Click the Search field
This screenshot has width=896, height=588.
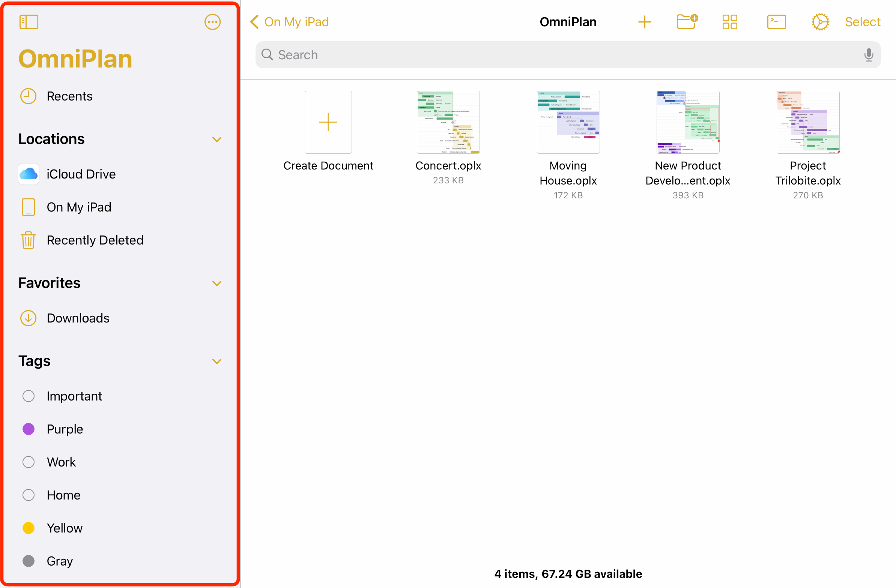(x=568, y=55)
